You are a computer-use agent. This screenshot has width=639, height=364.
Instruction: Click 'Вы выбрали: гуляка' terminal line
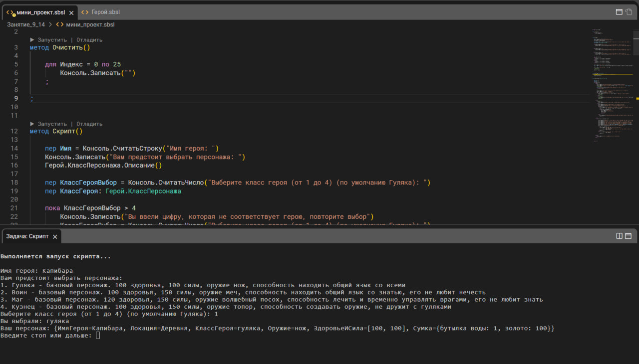point(34,321)
